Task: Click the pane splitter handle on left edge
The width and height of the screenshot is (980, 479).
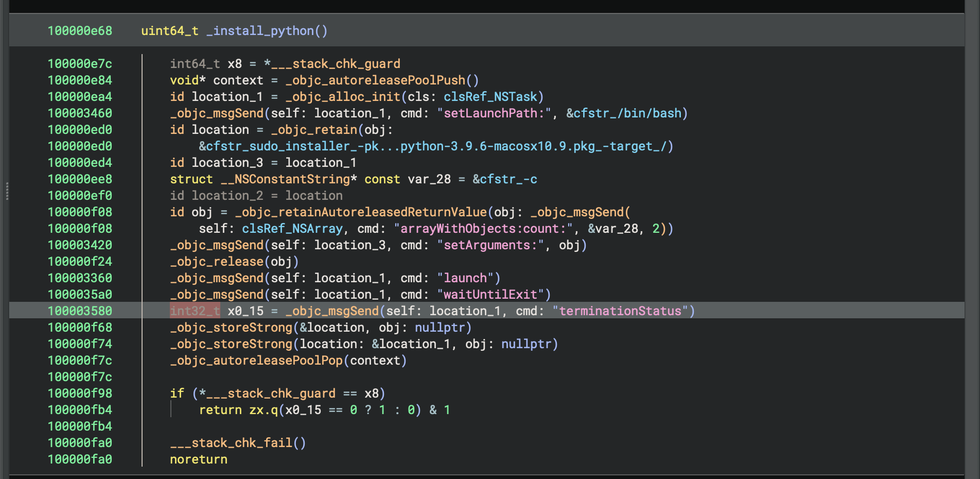Action: (x=7, y=191)
